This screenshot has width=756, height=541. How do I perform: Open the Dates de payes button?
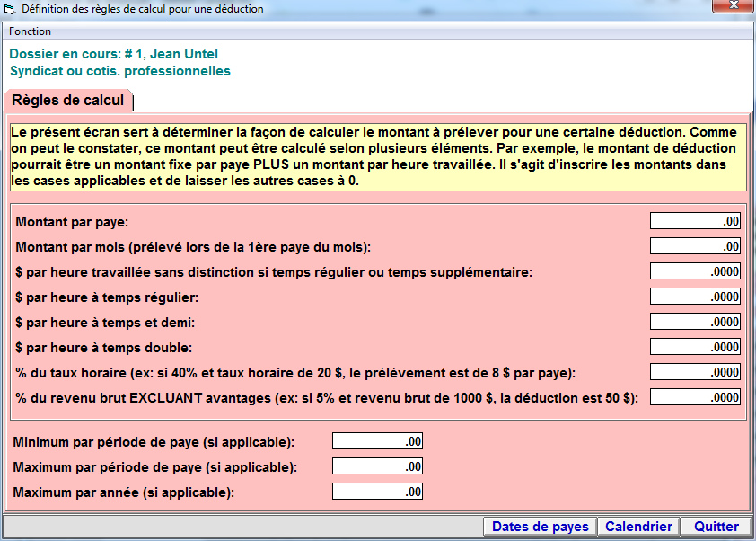click(540, 527)
